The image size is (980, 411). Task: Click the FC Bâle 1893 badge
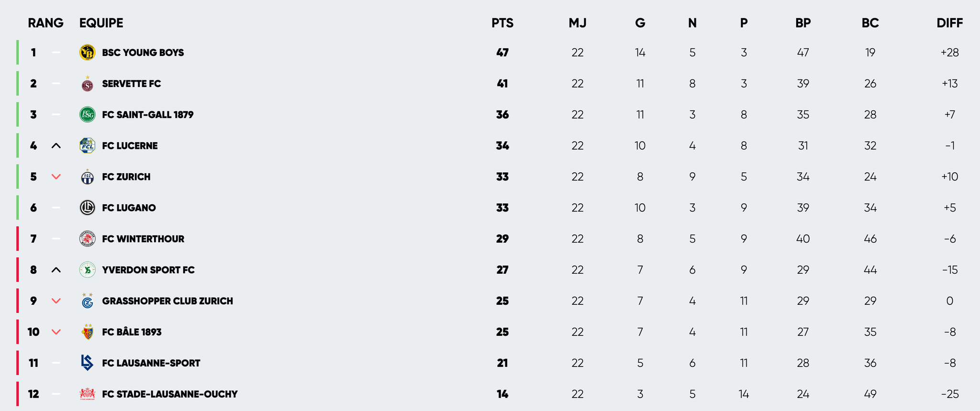coord(87,332)
